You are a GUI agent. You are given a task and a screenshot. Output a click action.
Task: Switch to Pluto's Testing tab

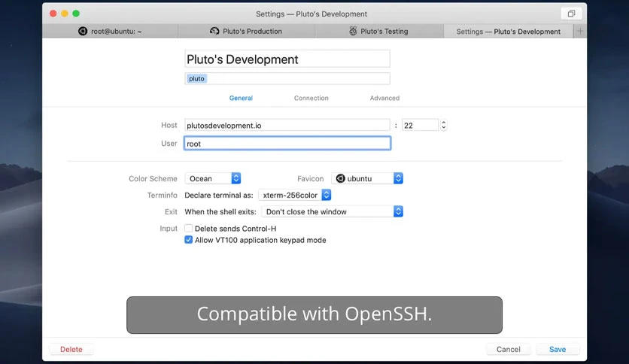(378, 32)
